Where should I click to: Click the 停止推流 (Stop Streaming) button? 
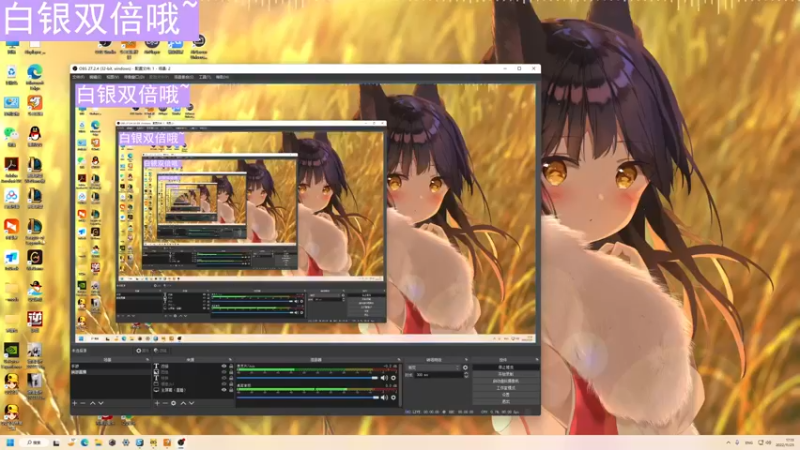506,367
